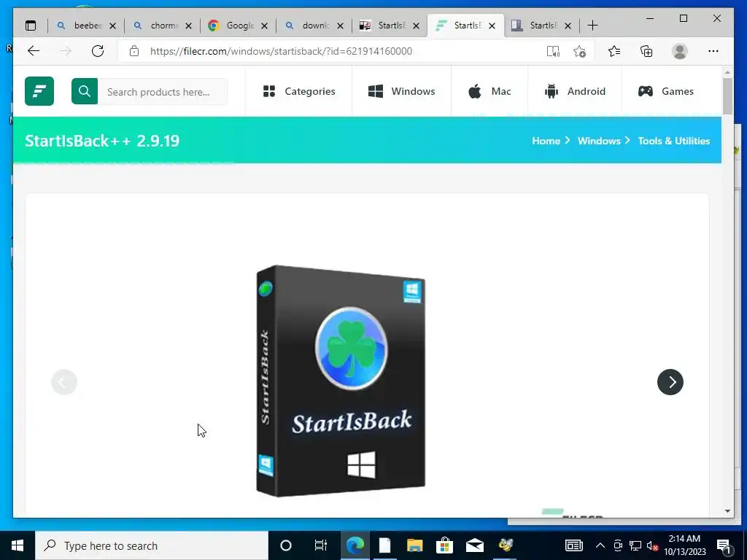Open the Categories menu

click(299, 91)
